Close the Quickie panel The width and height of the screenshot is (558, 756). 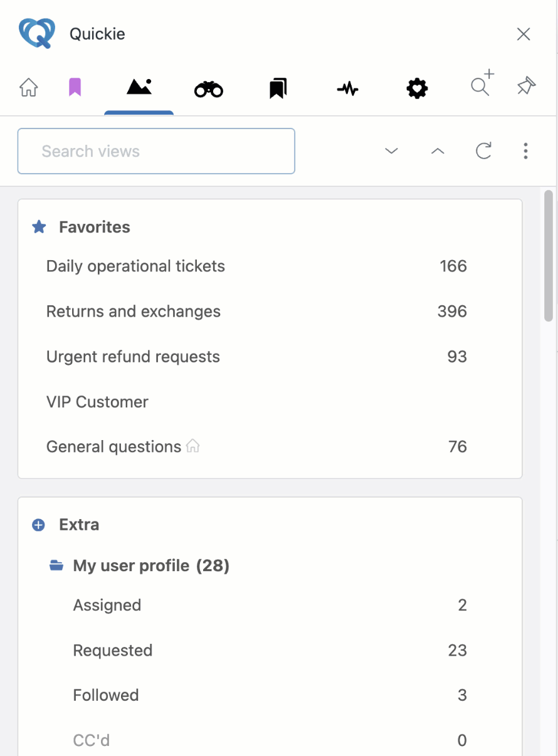[524, 34]
